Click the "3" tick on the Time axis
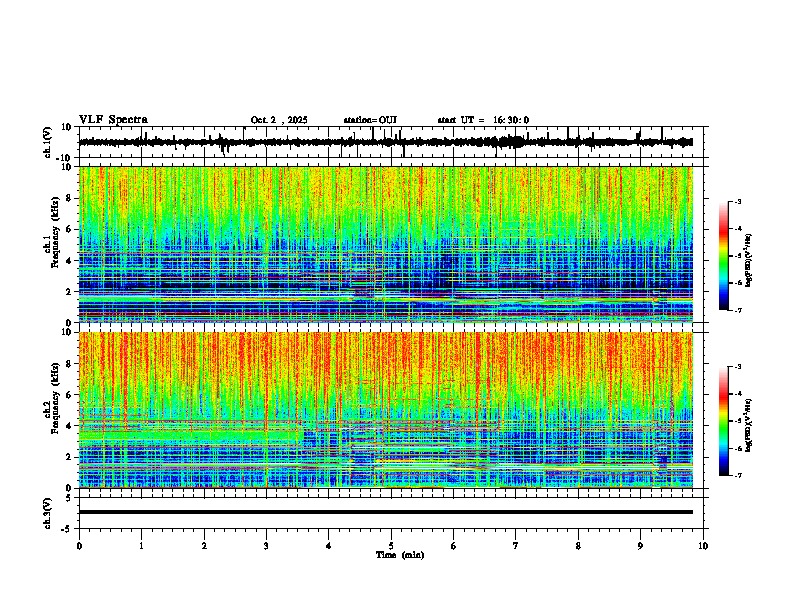This screenshot has height=612, width=792. [266, 546]
